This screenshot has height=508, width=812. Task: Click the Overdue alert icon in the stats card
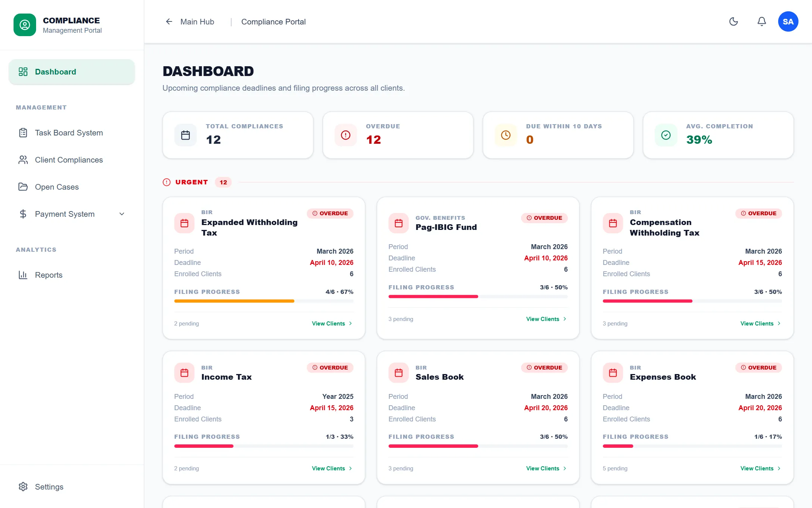[345, 135]
